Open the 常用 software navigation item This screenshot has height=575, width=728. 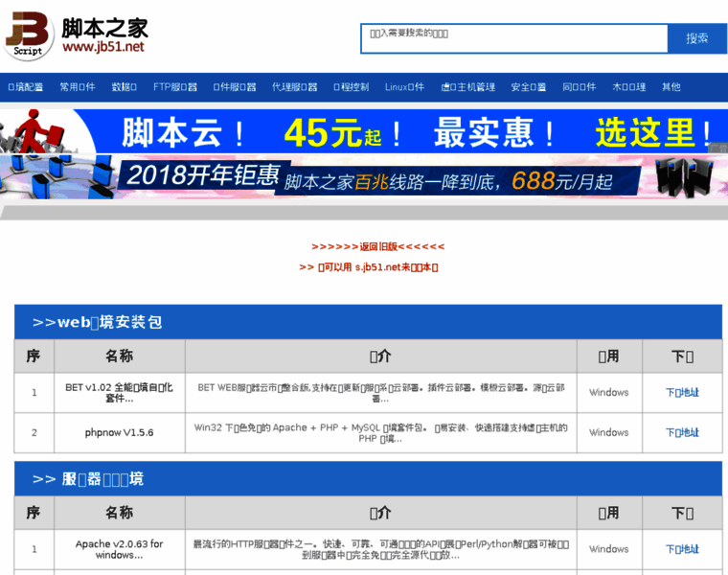[x=77, y=87]
